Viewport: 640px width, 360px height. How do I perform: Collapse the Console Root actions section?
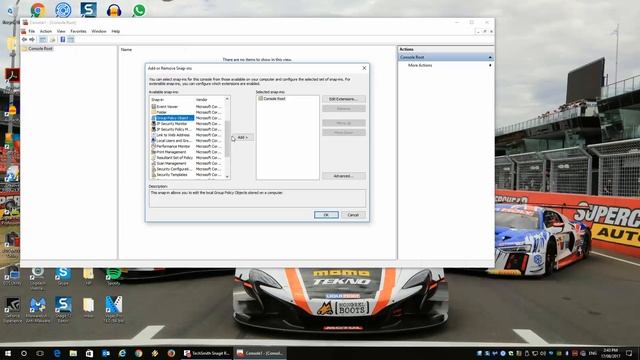(x=490, y=58)
